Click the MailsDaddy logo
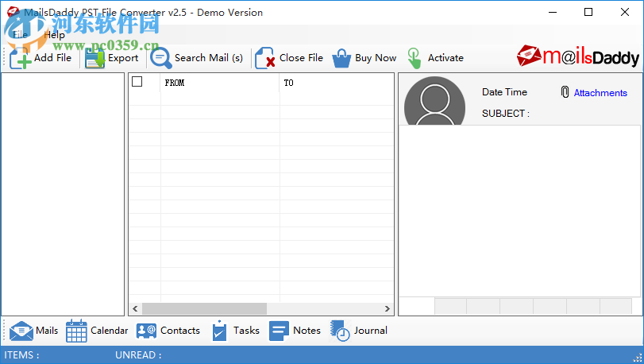 click(x=578, y=56)
